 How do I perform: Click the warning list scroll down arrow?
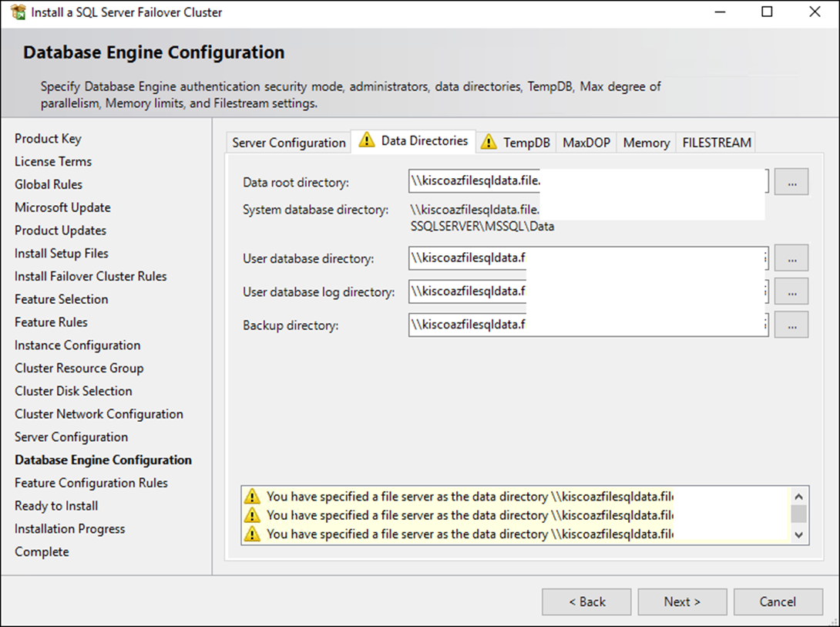click(x=798, y=534)
